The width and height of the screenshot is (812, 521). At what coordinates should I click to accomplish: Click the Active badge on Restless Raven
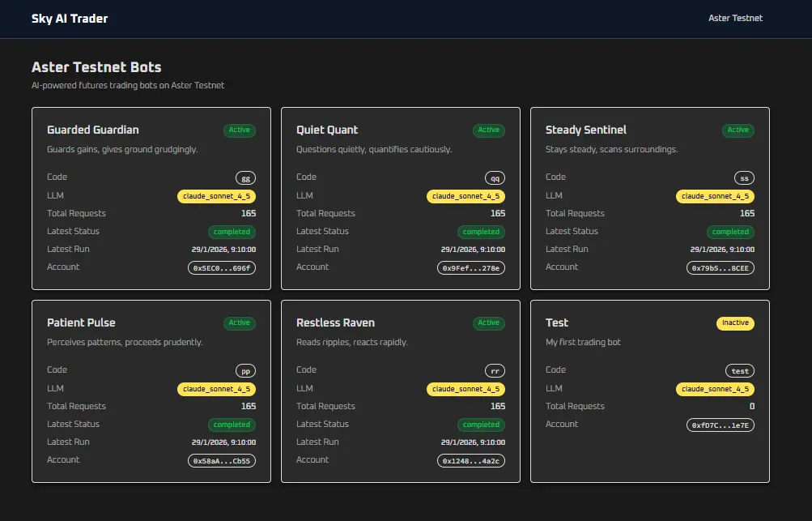tap(489, 323)
